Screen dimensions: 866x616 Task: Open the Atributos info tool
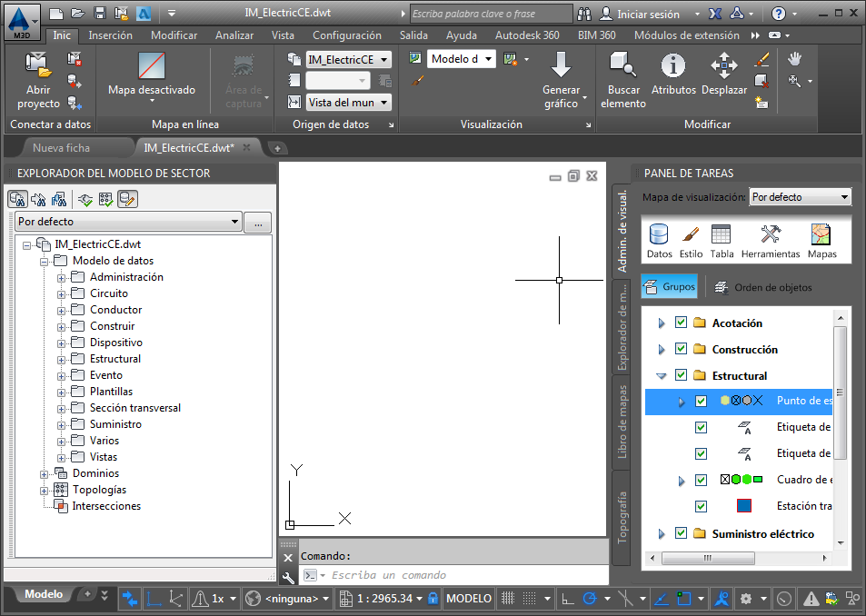click(673, 74)
